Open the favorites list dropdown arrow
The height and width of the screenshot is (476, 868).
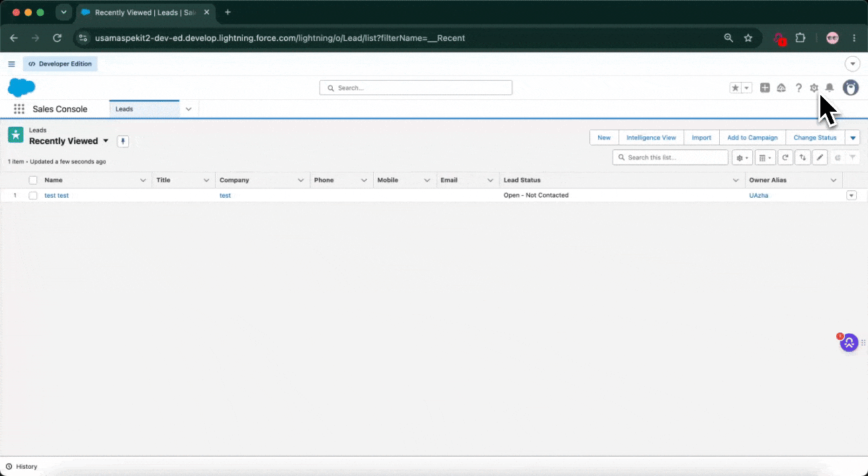click(x=747, y=88)
